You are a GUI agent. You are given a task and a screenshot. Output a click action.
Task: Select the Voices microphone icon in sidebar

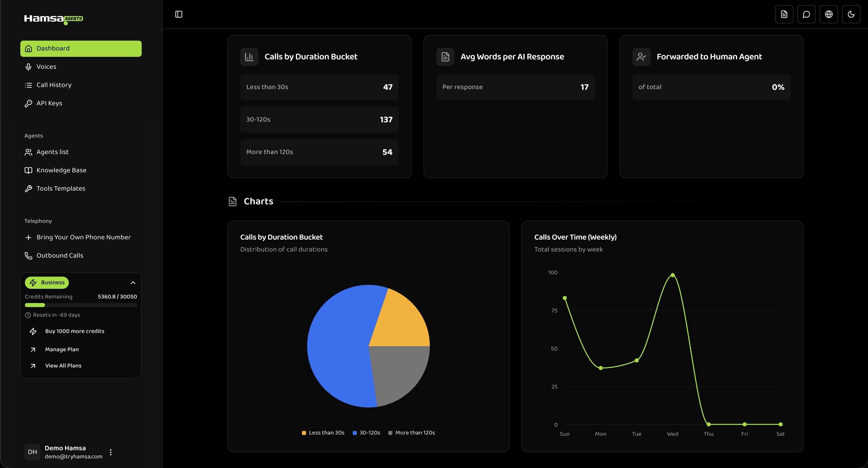(x=29, y=67)
